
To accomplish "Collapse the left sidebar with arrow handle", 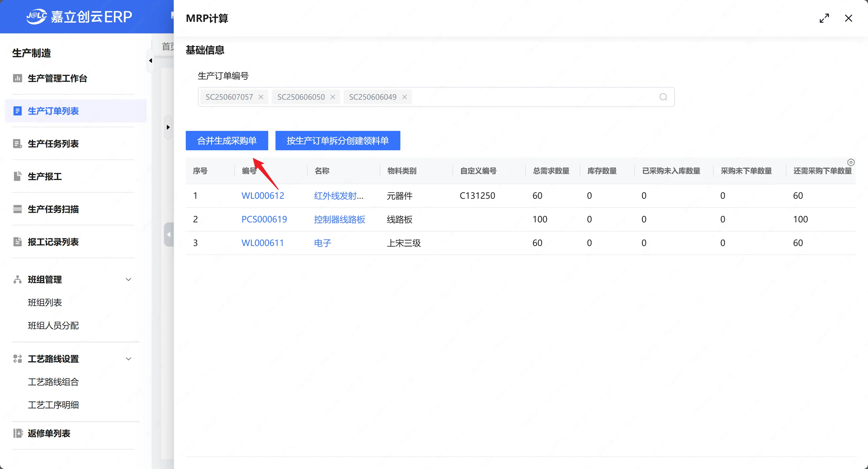I will click(150, 61).
